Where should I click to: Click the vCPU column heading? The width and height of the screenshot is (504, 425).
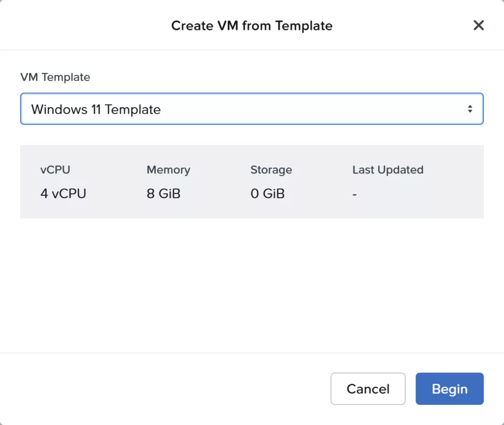[55, 170]
